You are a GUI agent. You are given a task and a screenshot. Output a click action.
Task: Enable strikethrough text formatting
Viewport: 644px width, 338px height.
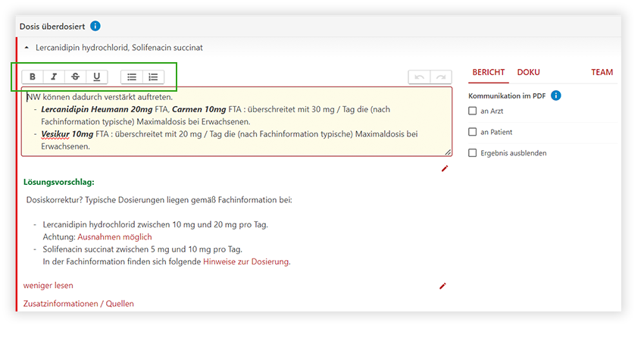[75, 77]
